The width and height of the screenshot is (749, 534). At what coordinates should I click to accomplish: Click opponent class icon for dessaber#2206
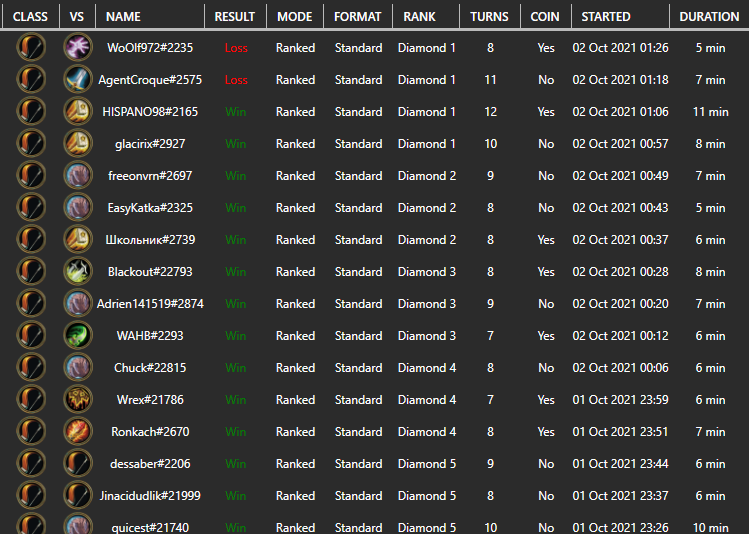(77, 463)
